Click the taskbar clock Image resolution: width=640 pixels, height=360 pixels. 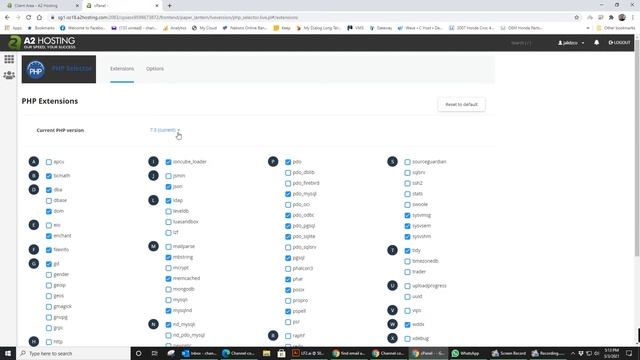[611, 353]
